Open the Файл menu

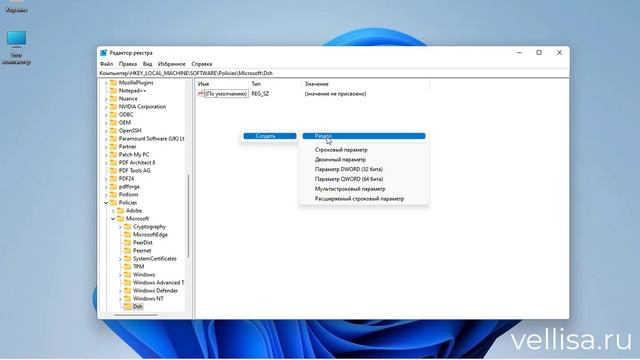(x=107, y=64)
